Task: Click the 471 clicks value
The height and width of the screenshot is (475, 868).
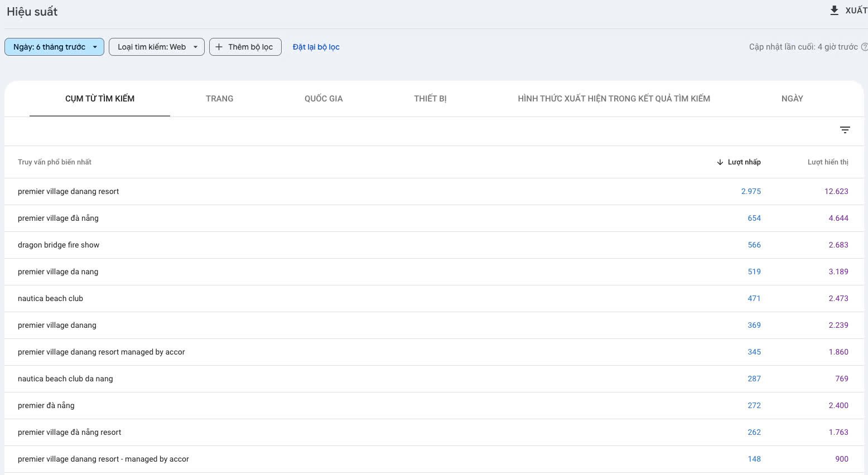Action: [x=754, y=298]
